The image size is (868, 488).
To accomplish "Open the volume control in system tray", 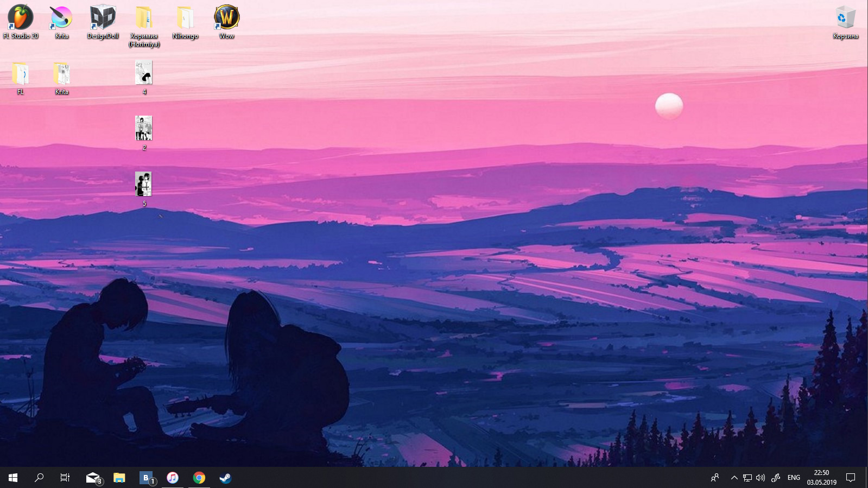I will click(761, 478).
